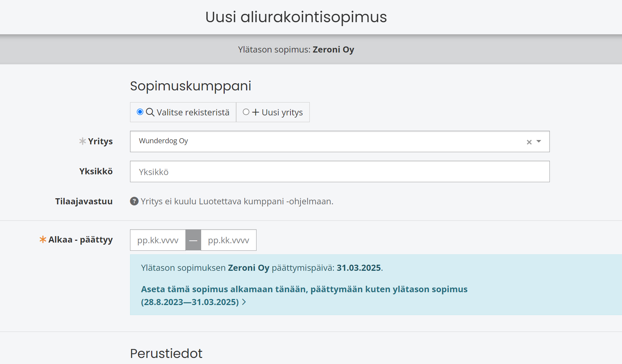Open the Wunderdog Oy company combo box

point(339,141)
